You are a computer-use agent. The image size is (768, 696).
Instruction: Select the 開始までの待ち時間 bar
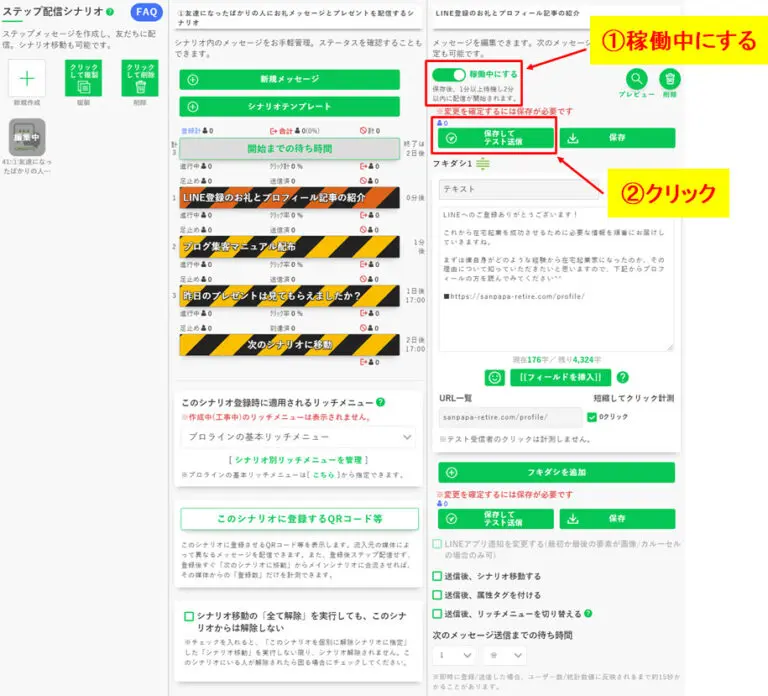(289, 148)
